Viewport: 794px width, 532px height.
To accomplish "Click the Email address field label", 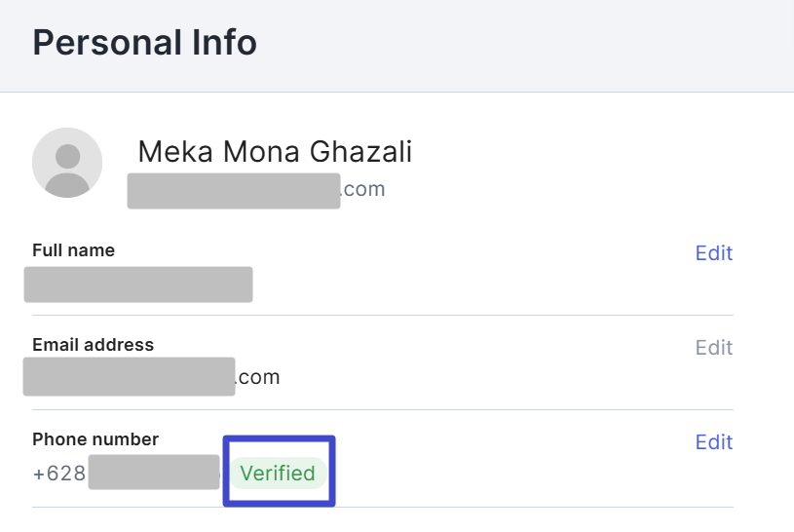I will [94, 345].
